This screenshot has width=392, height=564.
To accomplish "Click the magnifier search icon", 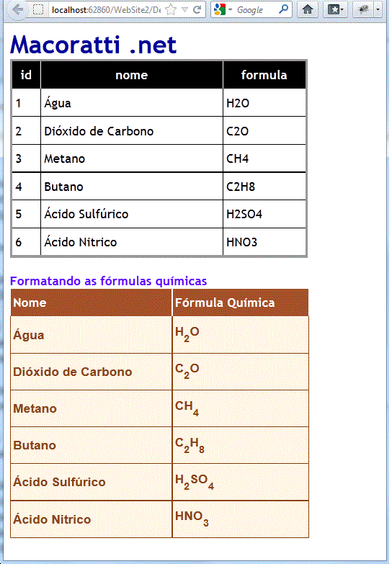I will [x=283, y=9].
